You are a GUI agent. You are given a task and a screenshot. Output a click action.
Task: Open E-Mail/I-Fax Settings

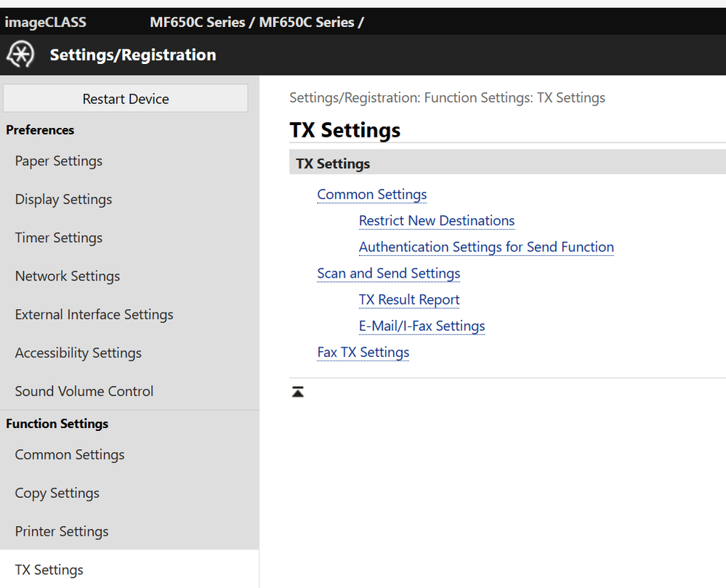tap(422, 326)
